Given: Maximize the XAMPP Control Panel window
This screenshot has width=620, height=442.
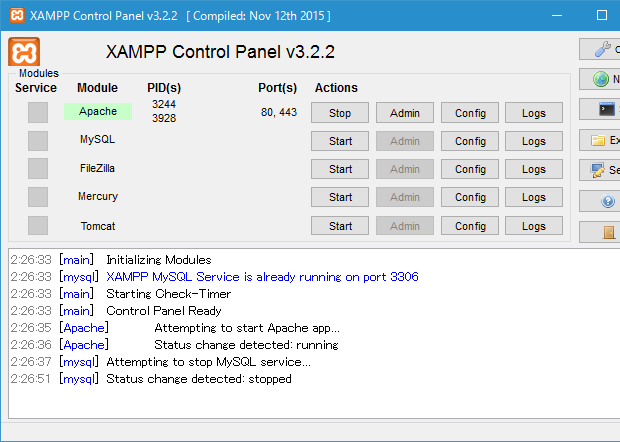Looking at the screenshot, I should pyautogui.click(x=601, y=15).
